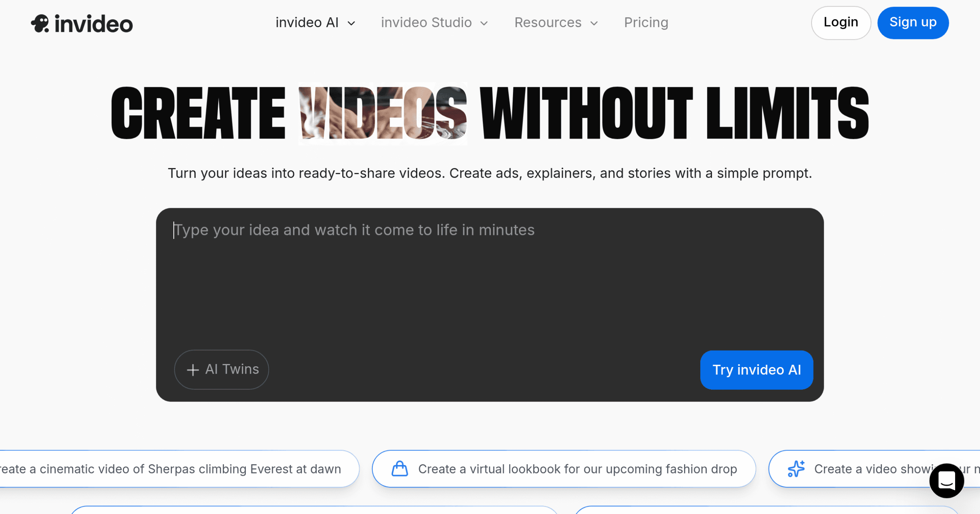This screenshot has width=980, height=514.
Task: Click the Sign up button
Action: point(913,23)
